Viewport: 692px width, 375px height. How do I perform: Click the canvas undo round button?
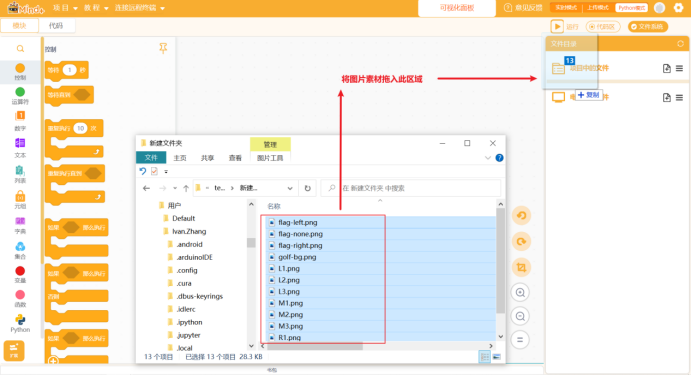[x=521, y=215]
